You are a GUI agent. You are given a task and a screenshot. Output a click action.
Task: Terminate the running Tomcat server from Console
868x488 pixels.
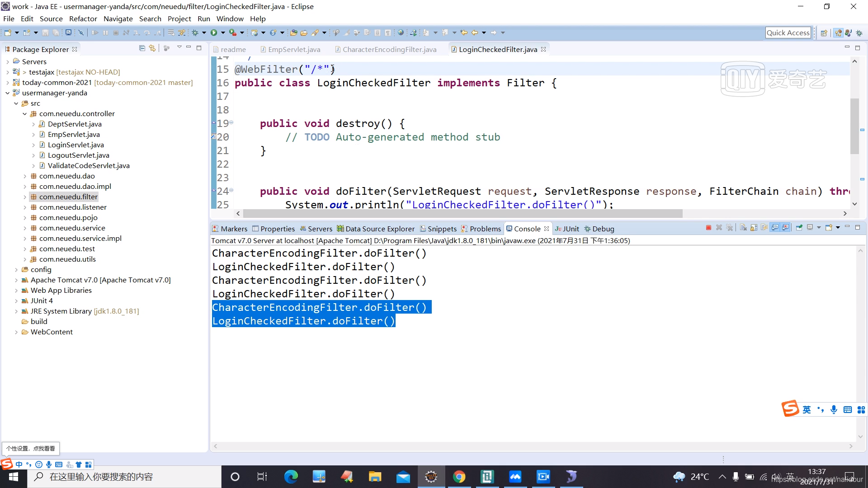(x=708, y=228)
